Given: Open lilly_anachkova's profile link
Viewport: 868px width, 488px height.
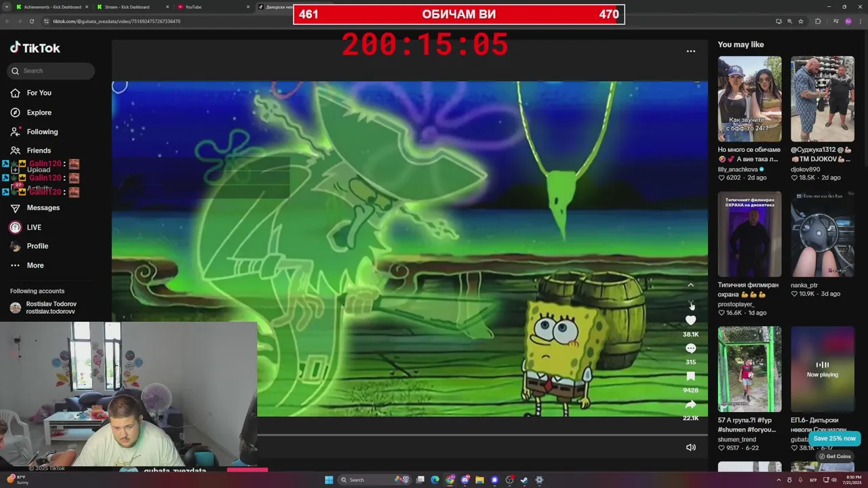Looking at the screenshot, I should click(x=738, y=169).
